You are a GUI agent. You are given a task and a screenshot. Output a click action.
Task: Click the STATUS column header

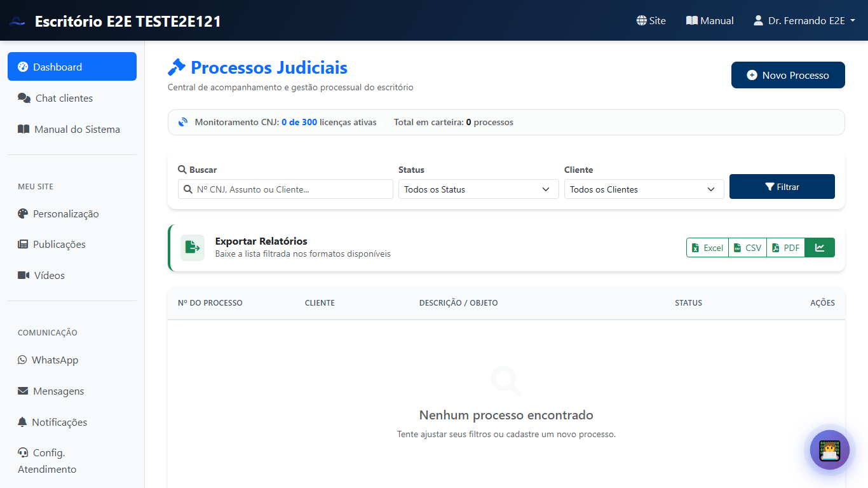[688, 303]
